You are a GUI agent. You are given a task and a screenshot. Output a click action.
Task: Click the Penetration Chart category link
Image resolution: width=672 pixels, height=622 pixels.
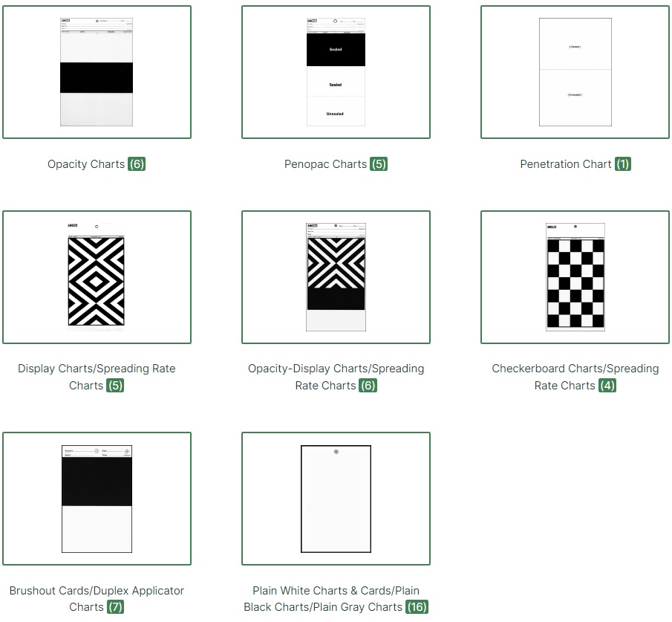pyautogui.click(x=566, y=164)
